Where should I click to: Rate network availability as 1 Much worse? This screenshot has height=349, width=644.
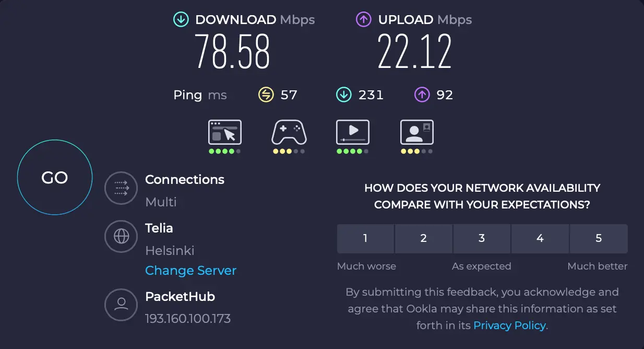coord(365,238)
